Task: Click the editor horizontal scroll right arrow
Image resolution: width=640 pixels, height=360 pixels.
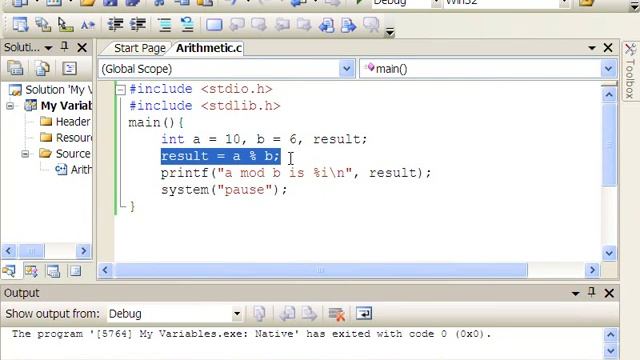Action: pyautogui.click(x=592, y=270)
